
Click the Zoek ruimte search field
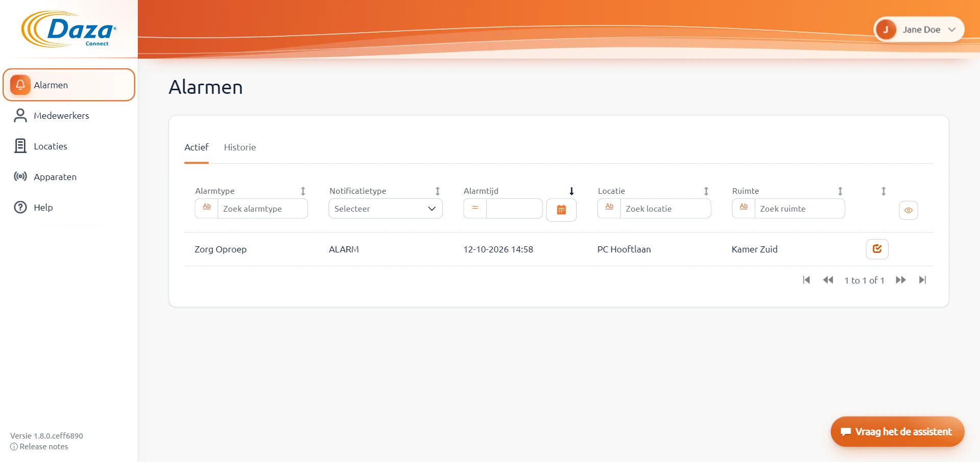click(800, 209)
